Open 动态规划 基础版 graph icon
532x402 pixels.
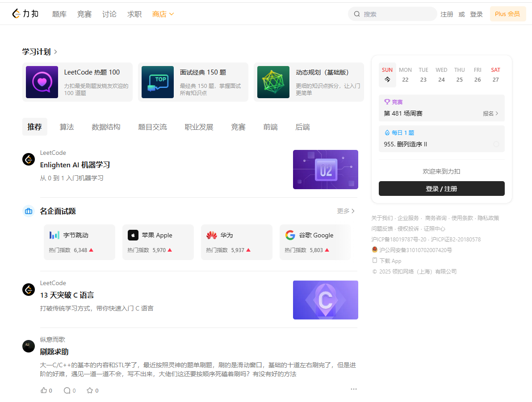click(273, 82)
